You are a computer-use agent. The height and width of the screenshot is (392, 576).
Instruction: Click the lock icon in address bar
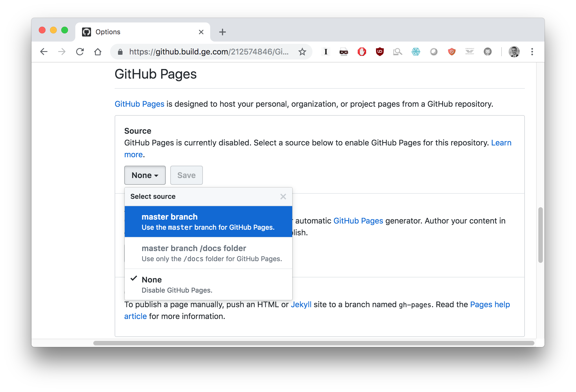click(120, 52)
